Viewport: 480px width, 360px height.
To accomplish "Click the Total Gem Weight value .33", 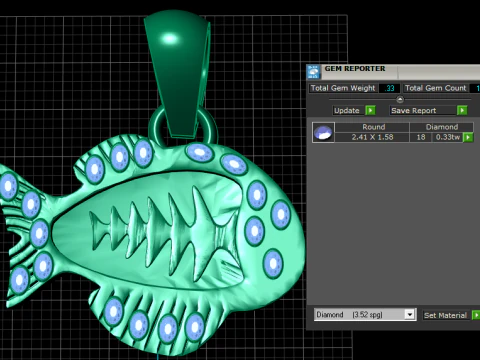I will pos(389,88).
